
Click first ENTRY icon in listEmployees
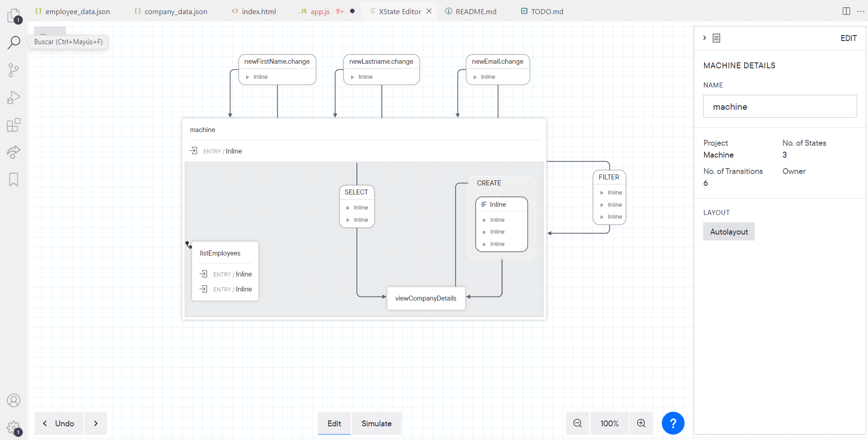[x=204, y=274]
